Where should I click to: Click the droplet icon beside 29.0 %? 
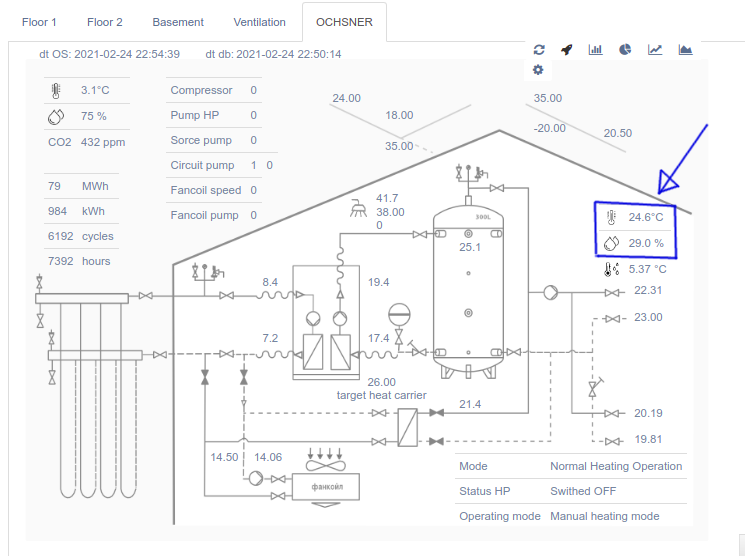tap(611, 243)
